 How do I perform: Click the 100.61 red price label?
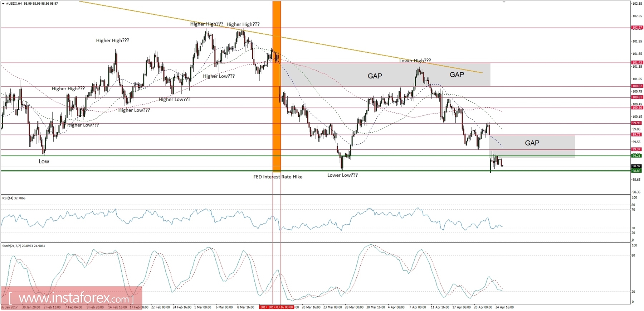[637, 97]
